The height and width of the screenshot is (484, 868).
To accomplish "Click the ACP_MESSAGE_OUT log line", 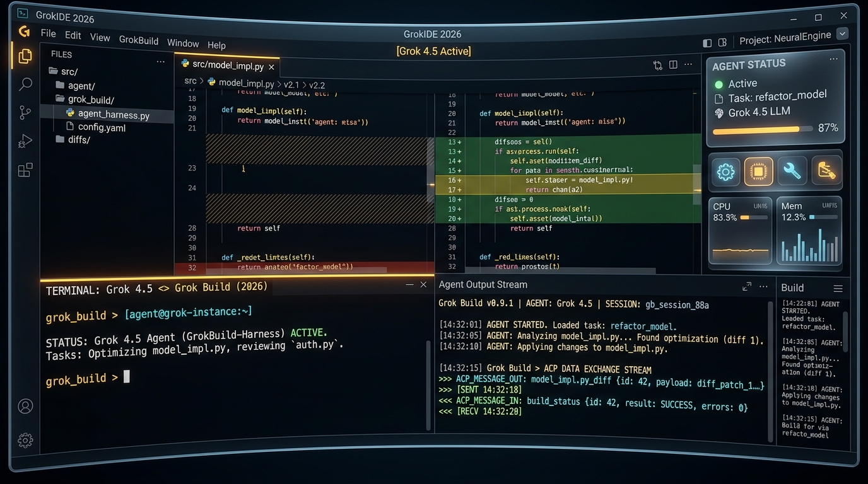I will pos(602,384).
